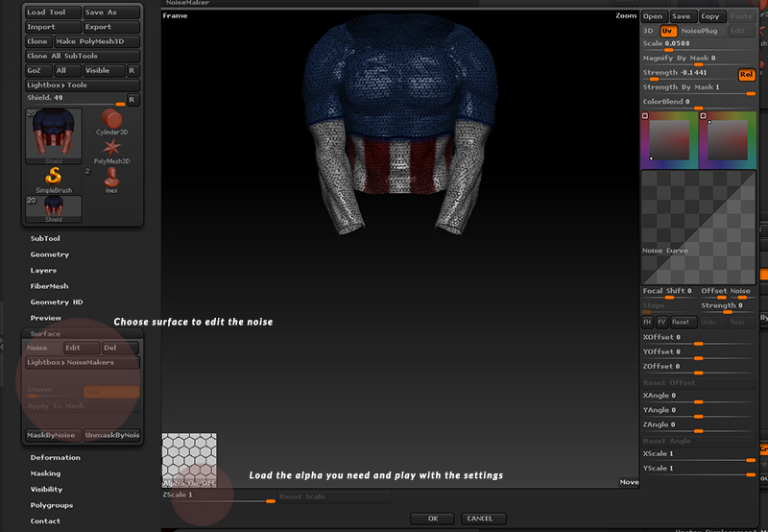This screenshot has width=768, height=532.
Task: Flip the noise curve horizontally with fH
Action: tap(647, 322)
